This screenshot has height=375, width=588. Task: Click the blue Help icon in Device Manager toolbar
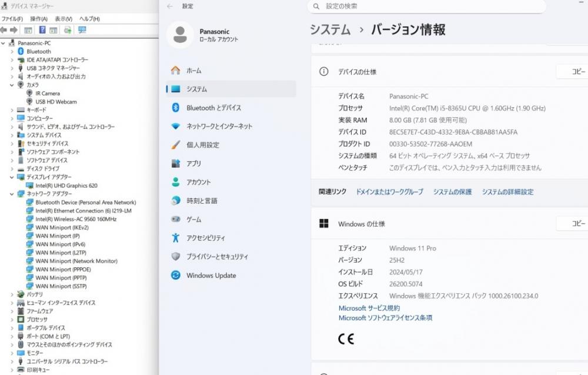click(42, 30)
